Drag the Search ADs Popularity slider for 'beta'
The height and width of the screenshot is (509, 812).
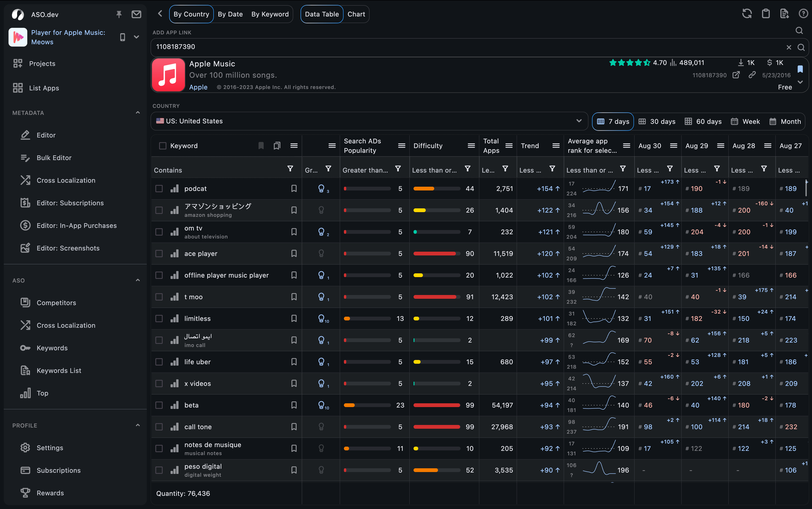[366, 405]
